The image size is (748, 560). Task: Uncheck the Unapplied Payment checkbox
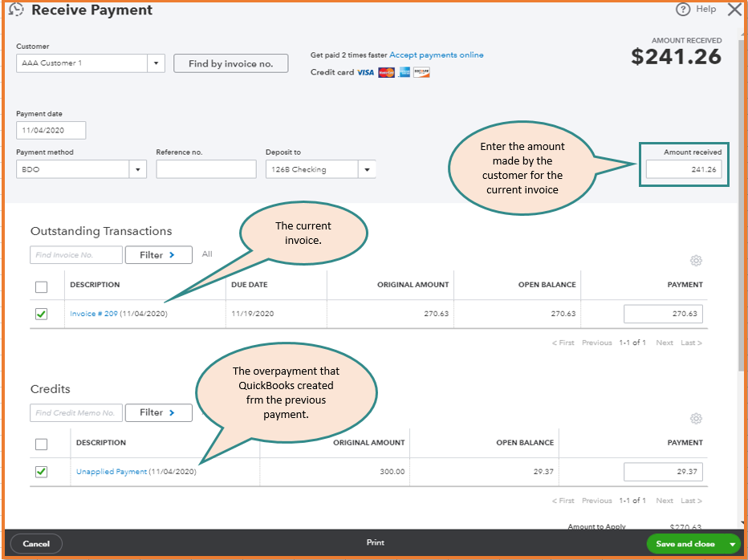pos(42,472)
